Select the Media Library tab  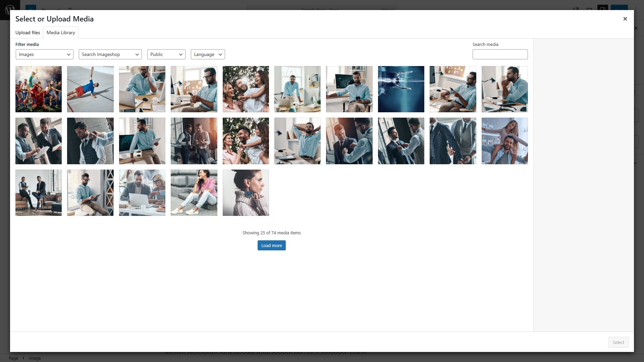click(61, 33)
